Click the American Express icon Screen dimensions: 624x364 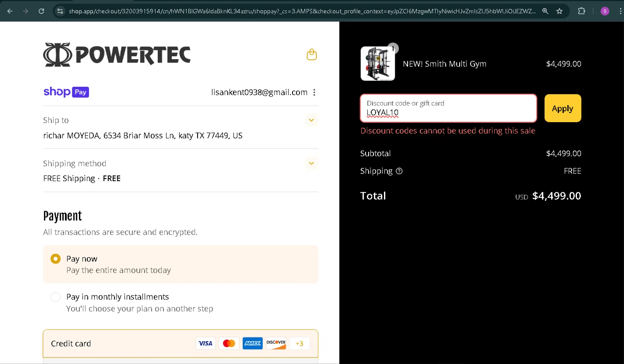pyautogui.click(x=253, y=343)
